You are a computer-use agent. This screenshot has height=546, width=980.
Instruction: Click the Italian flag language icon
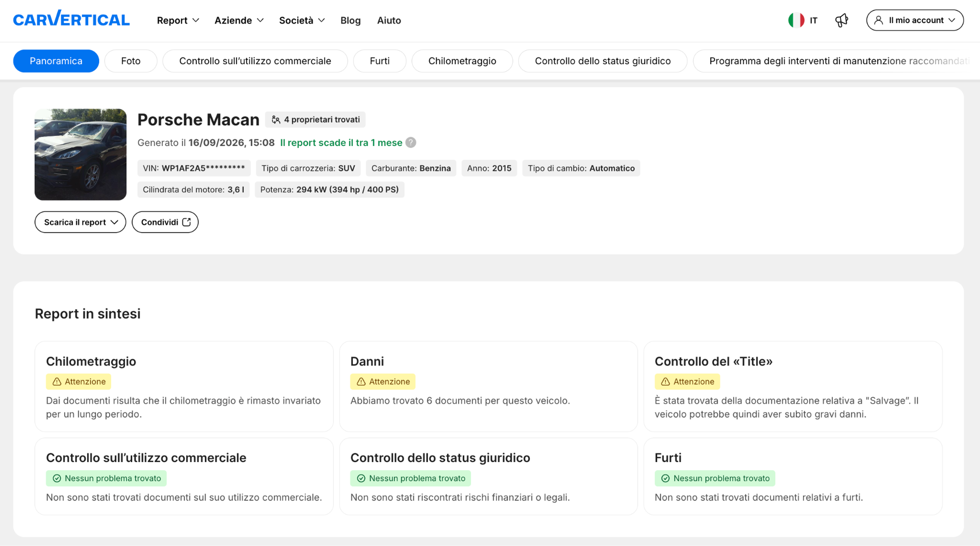click(796, 20)
